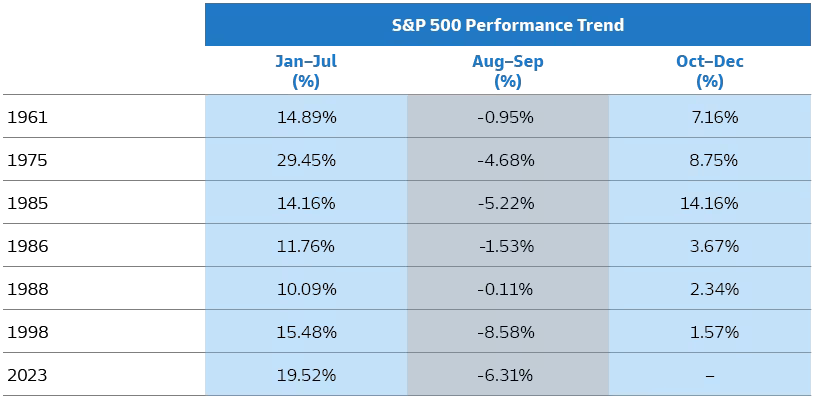Select the Jan–Jul (%) column header
Viewport: 815px width, 400px height.
click(x=306, y=71)
